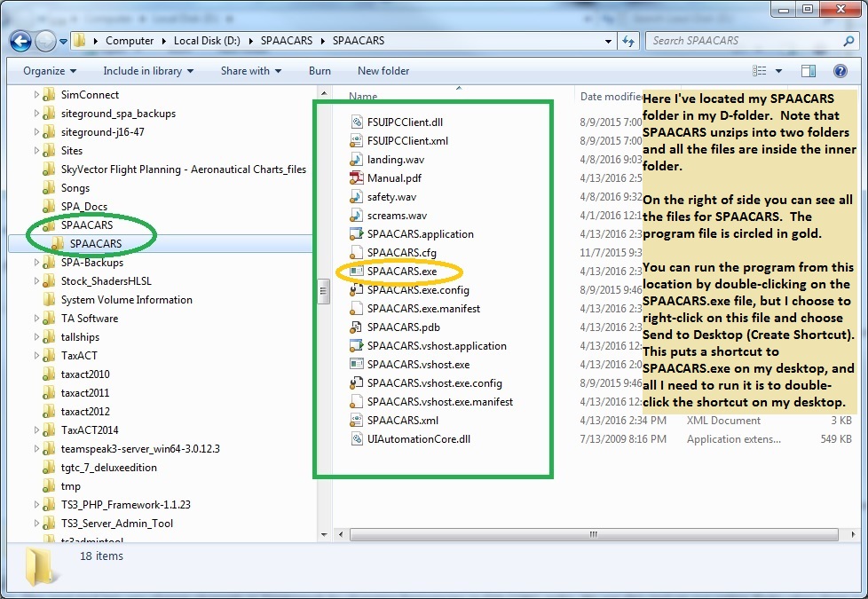Screen dimensions: 868x599
Task: Select the Stock_ShadersHLSL folder in tree
Action: click(x=106, y=281)
